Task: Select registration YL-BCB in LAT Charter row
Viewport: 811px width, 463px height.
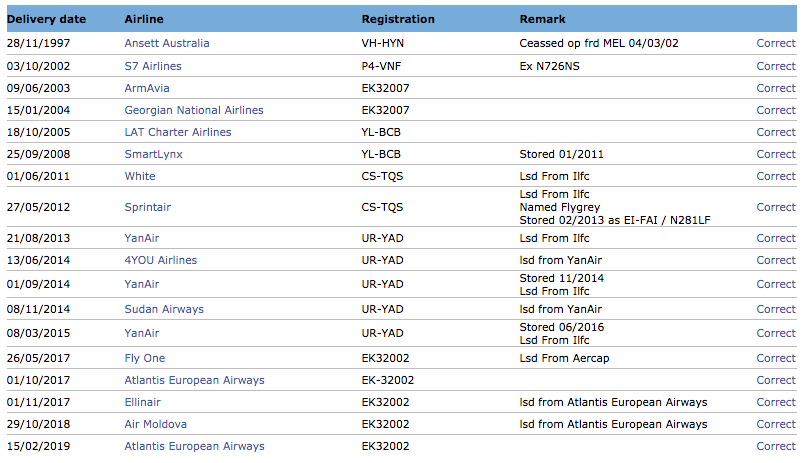Action: (381, 132)
